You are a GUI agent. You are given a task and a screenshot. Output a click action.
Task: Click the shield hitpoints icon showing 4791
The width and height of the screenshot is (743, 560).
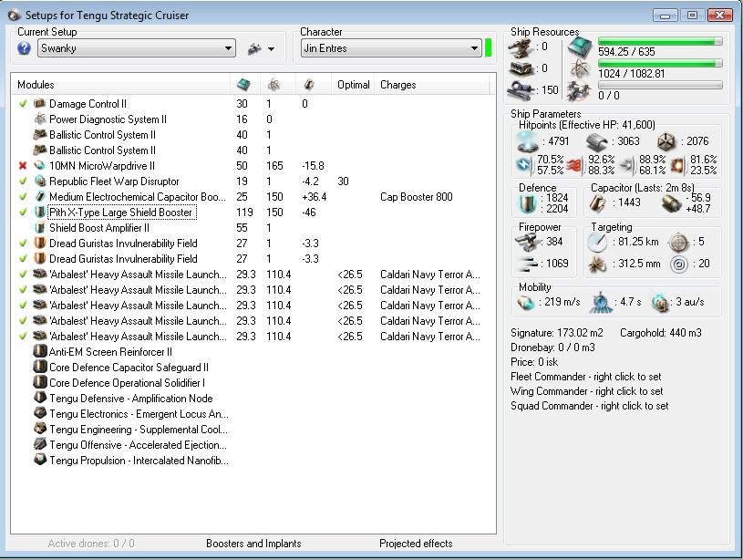[x=528, y=141]
